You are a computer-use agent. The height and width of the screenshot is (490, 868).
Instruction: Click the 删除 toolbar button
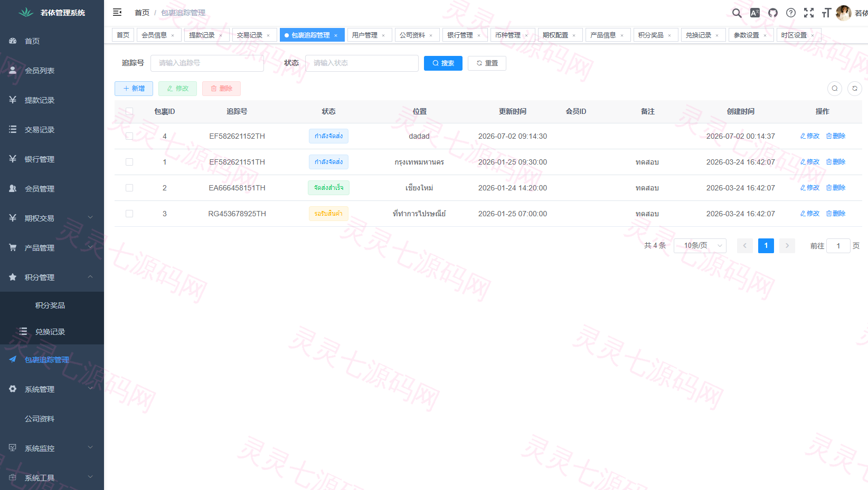221,89
